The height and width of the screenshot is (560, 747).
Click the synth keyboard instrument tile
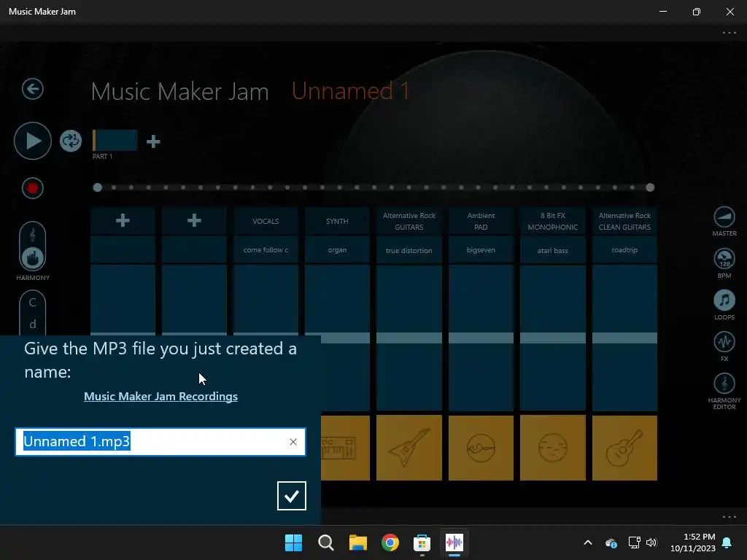click(x=345, y=448)
